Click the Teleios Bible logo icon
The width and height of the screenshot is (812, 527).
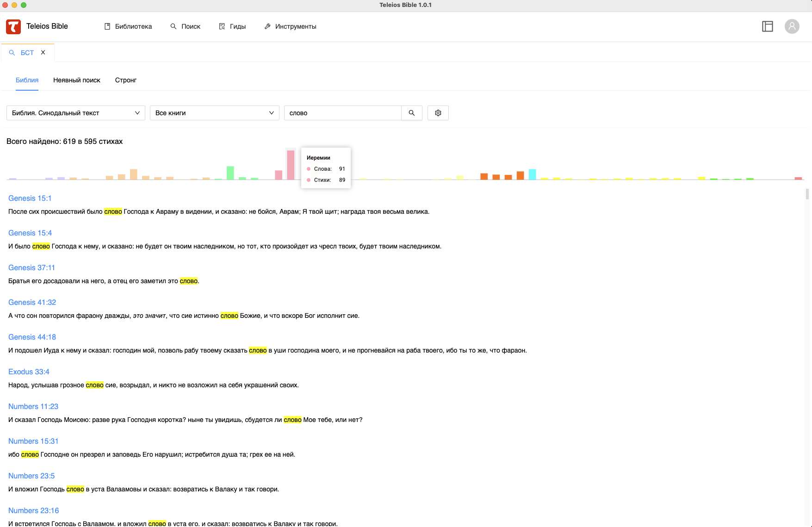pos(13,27)
